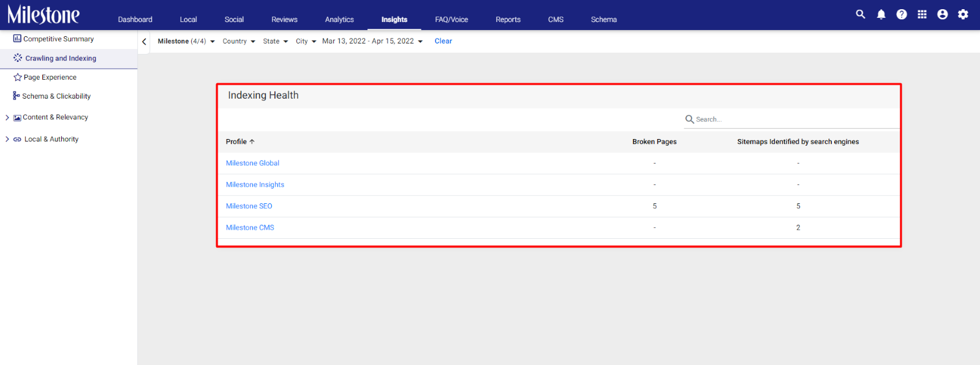Open the Milestone CMS profile link
Viewport: 980px width, 365px height.
pyautogui.click(x=250, y=227)
